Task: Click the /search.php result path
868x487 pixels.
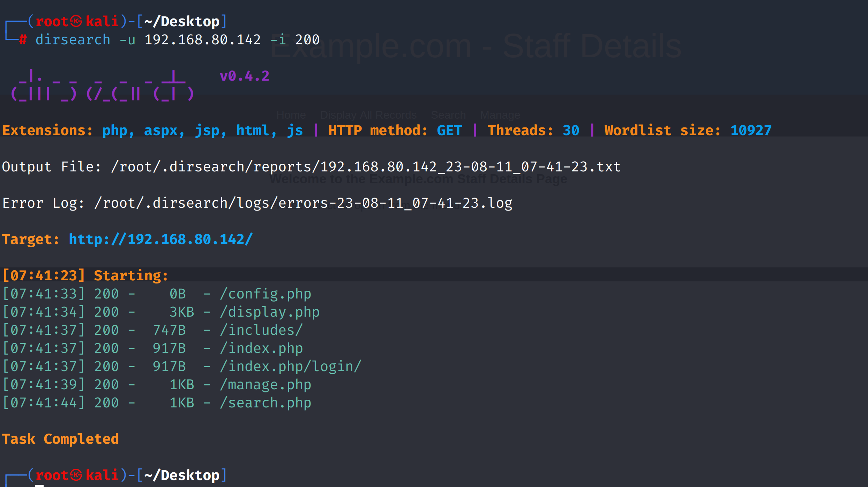Action: [x=265, y=403]
